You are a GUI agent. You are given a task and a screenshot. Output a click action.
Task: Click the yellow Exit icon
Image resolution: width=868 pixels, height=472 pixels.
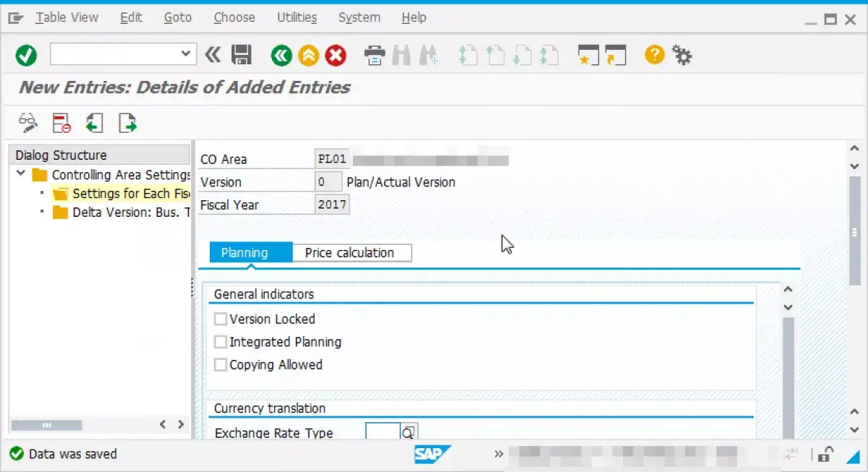[308, 55]
